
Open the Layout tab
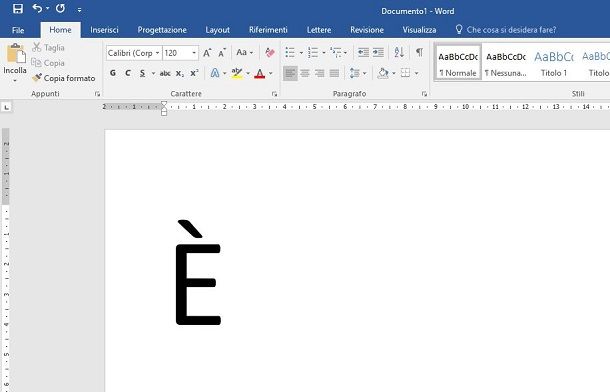point(217,30)
